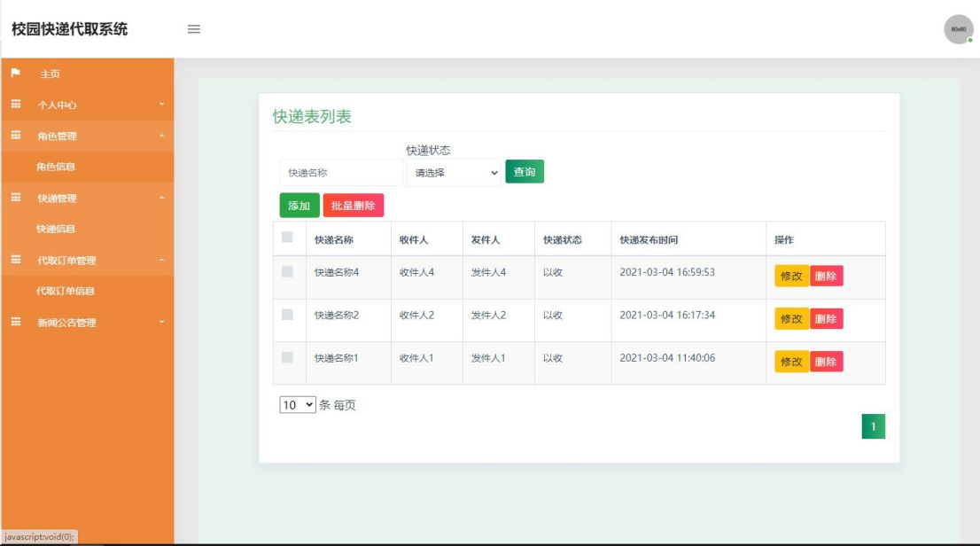
Task: Click the 发件人 column header
Action: [486, 239]
